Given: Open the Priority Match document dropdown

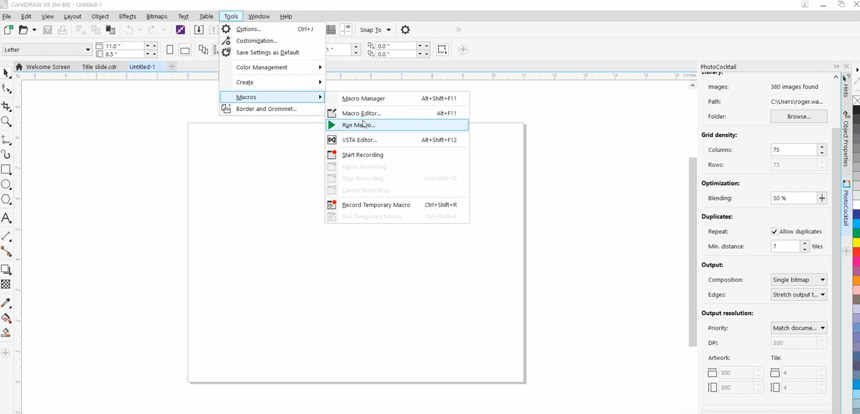Looking at the screenshot, I should (x=799, y=328).
